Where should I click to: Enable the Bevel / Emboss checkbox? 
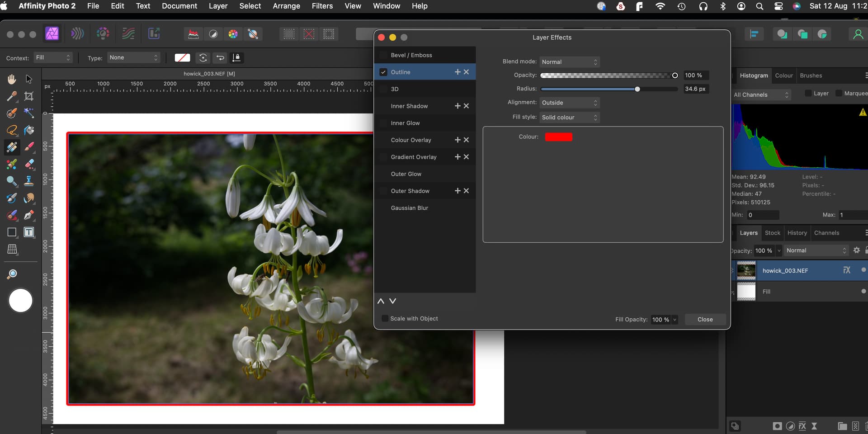[x=383, y=55]
